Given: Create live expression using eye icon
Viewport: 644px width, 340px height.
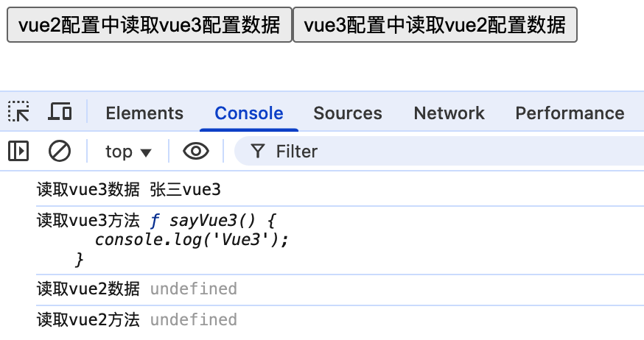Looking at the screenshot, I should 196,152.
